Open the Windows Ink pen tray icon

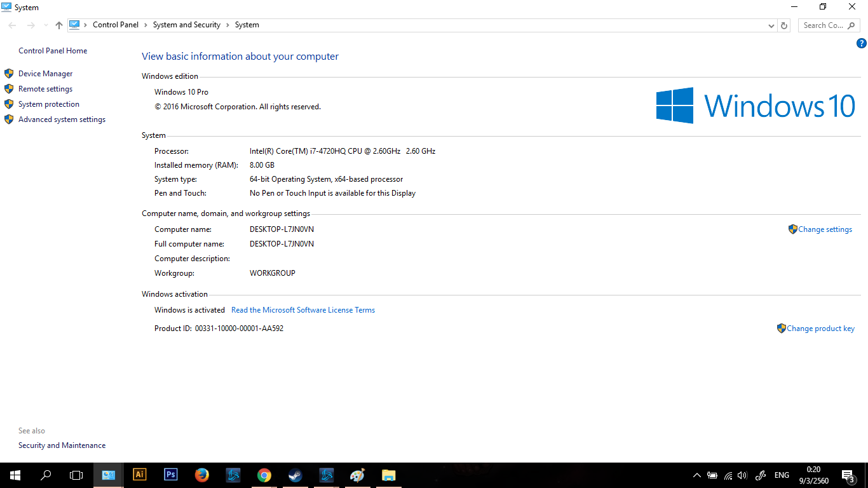click(761, 475)
